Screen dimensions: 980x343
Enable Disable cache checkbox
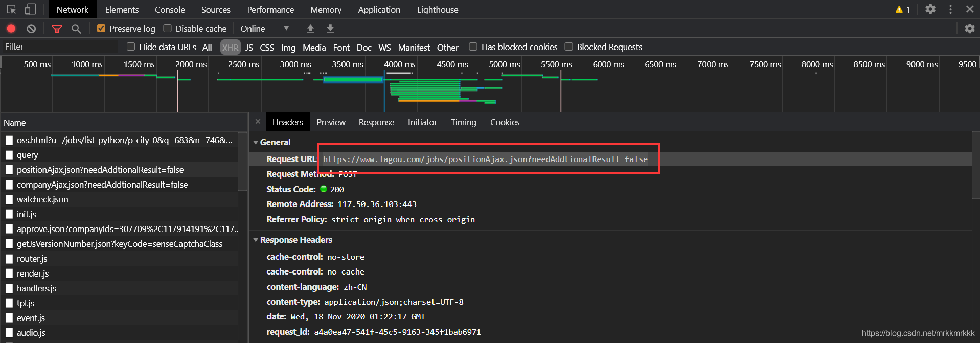click(x=167, y=28)
